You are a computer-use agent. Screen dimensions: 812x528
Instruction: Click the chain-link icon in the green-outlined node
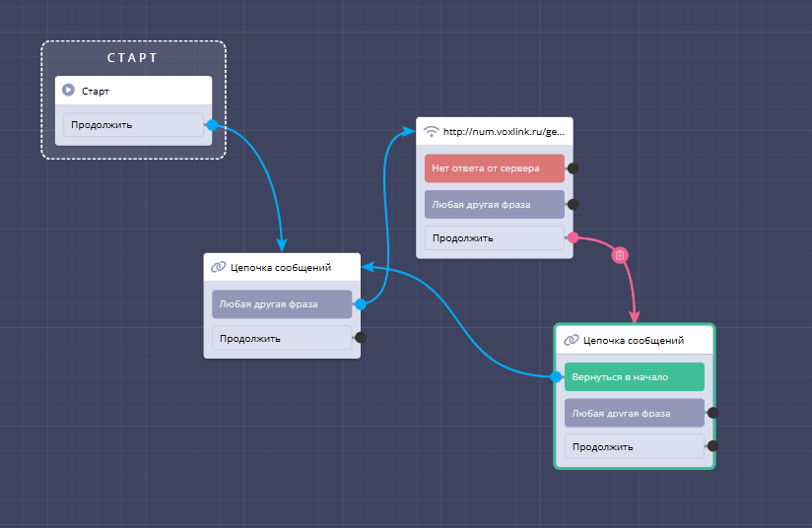[571, 340]
